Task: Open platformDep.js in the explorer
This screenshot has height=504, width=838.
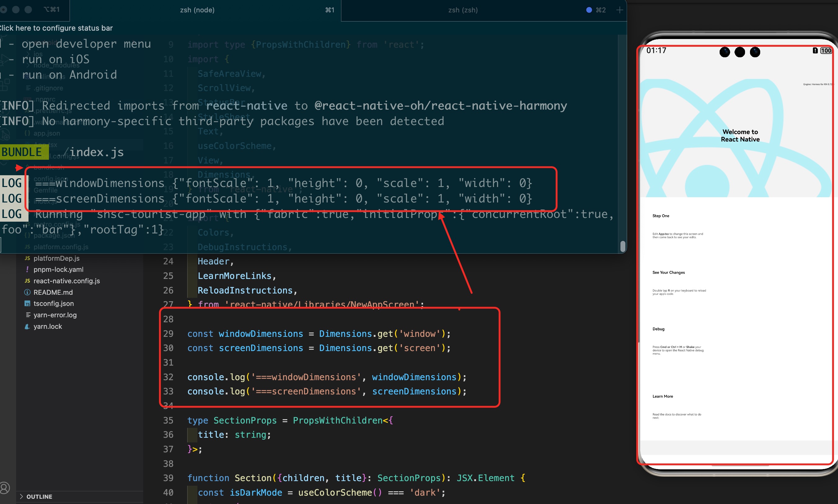Action: [56, 258]
